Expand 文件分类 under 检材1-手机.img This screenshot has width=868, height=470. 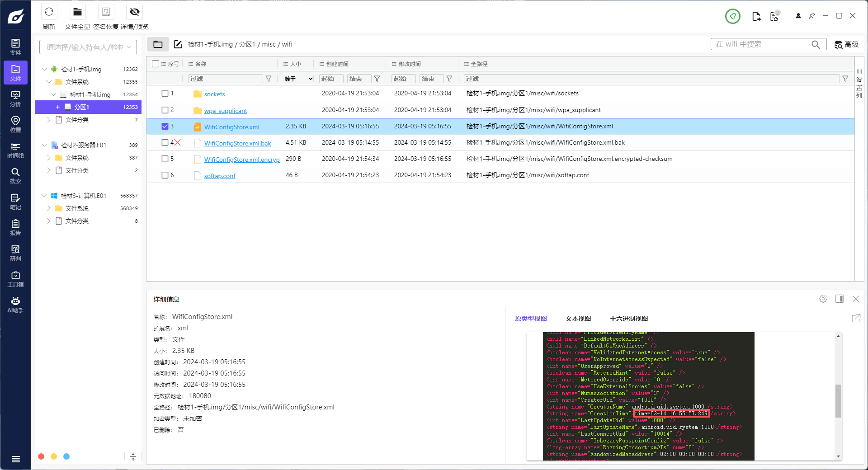point(49,120)
